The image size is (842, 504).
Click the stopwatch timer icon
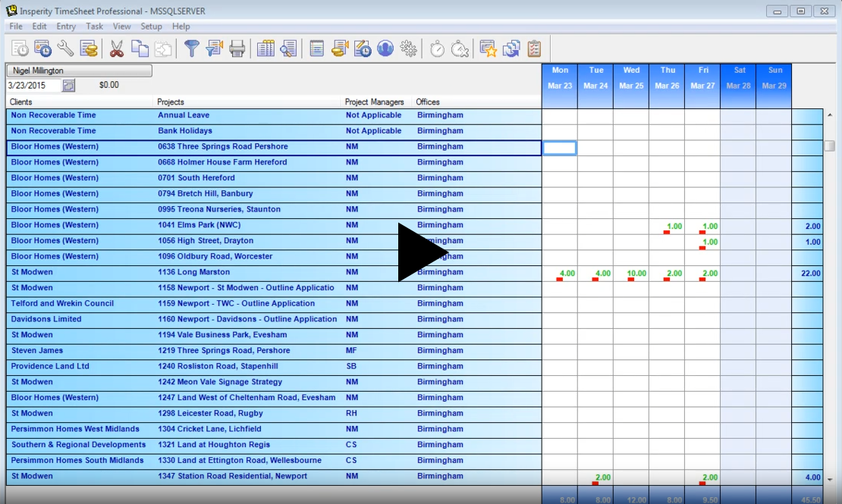[437, 49]
